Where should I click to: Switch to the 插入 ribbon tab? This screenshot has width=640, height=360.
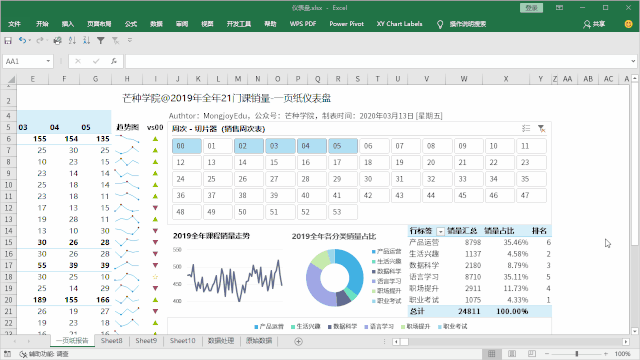click(x=68, y=24)
